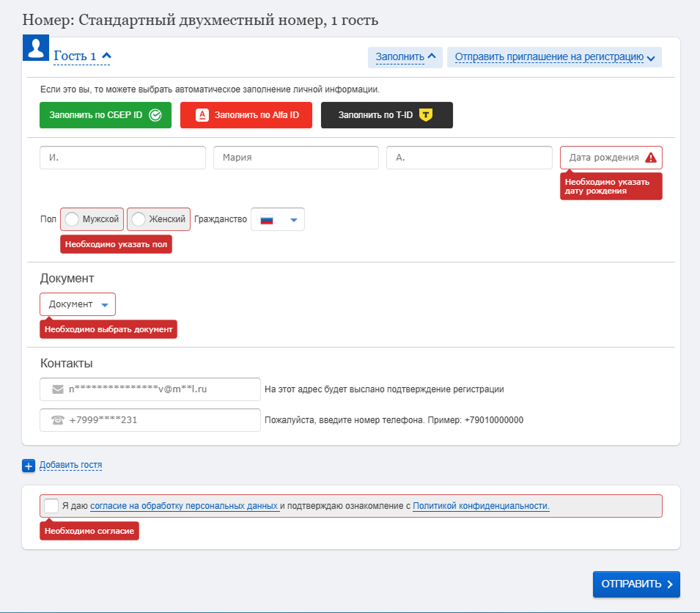
Task: Open Политикой конфиденциальности link
Action: [481, 506]
